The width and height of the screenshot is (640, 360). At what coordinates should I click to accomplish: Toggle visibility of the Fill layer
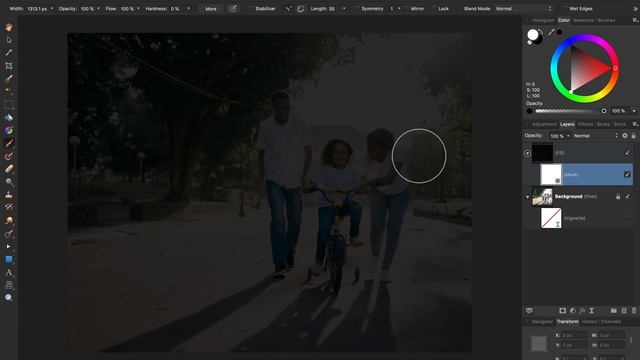627,153
